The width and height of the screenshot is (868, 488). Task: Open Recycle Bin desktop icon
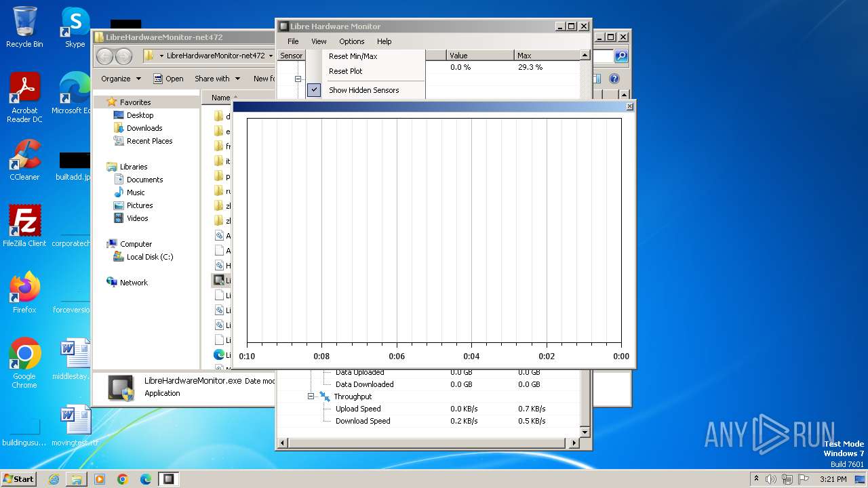(24, 27)
